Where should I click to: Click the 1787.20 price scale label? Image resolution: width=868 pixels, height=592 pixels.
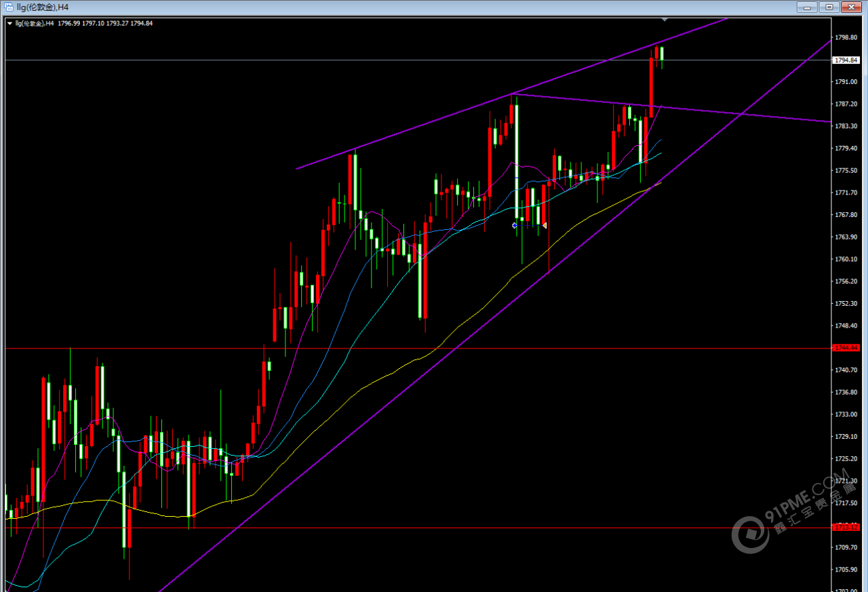[x=846, y=104]
